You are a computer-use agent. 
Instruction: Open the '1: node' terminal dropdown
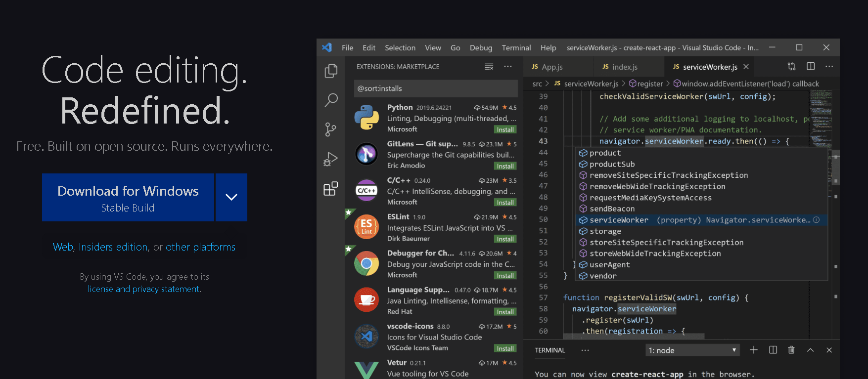693,350
